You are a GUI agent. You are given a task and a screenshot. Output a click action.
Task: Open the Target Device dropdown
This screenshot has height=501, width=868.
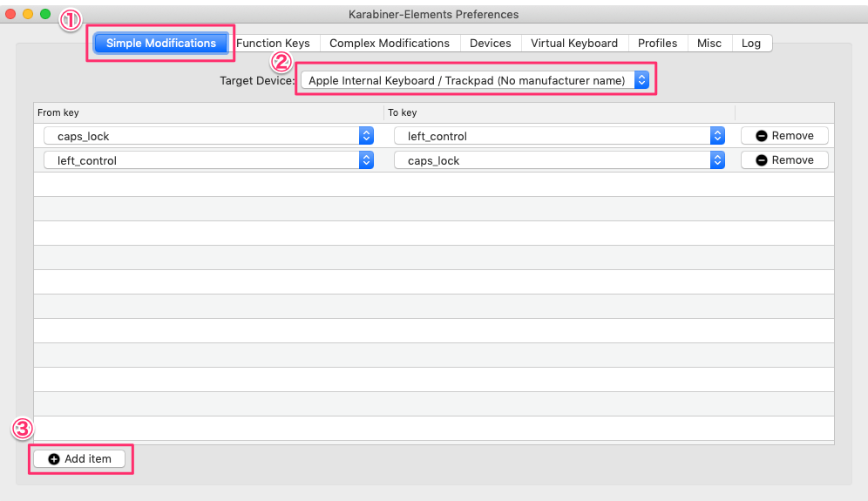tap(475, 80)
